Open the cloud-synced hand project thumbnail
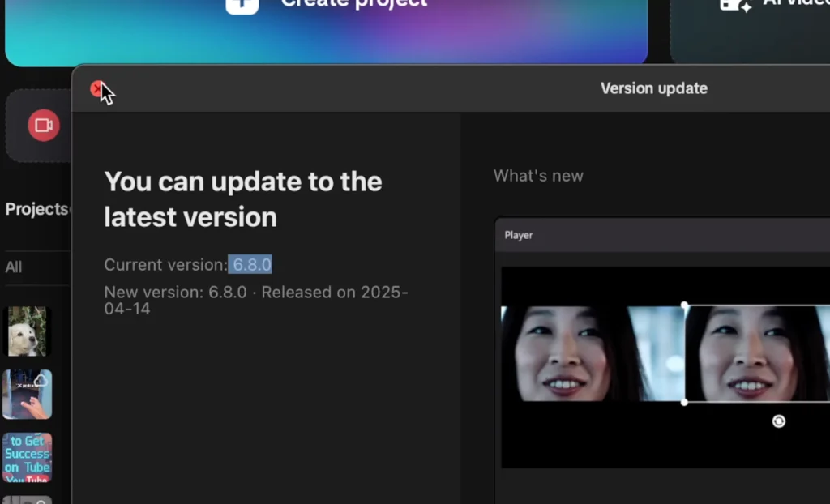The height and width of the screenshot is (504, 830). [x=27, y=395]
